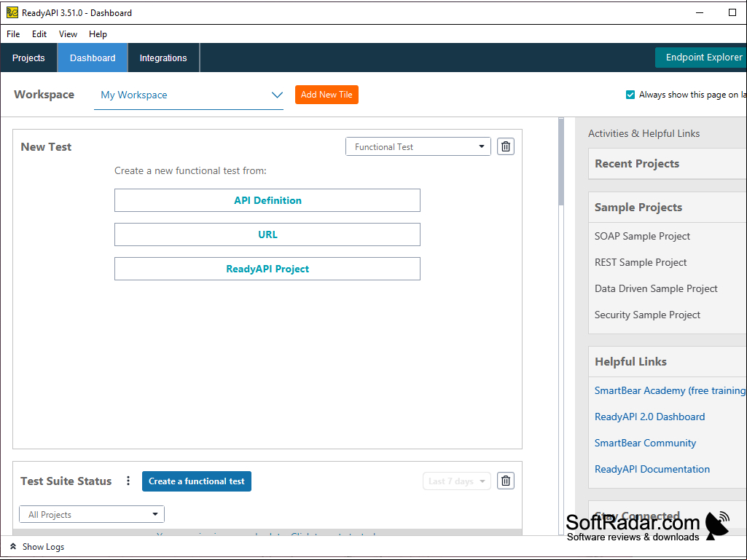Delete the Test Suite Status tile

tap(506, 481)
